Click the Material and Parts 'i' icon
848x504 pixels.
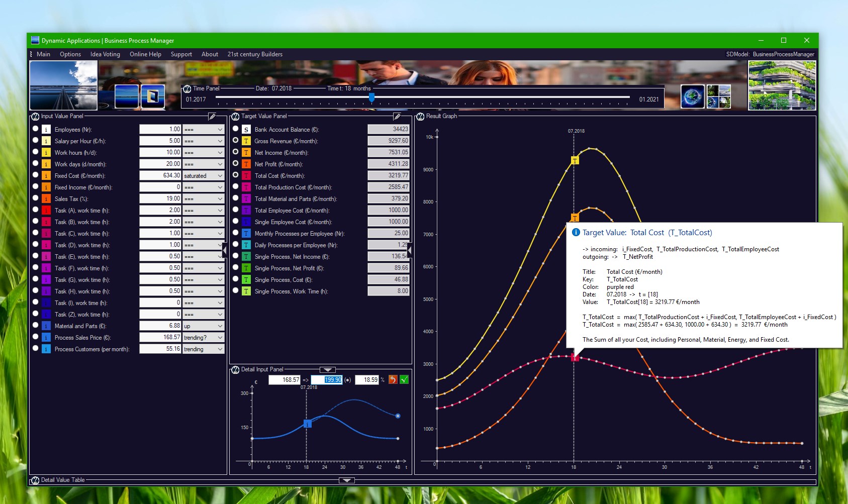tap(46, 326)
